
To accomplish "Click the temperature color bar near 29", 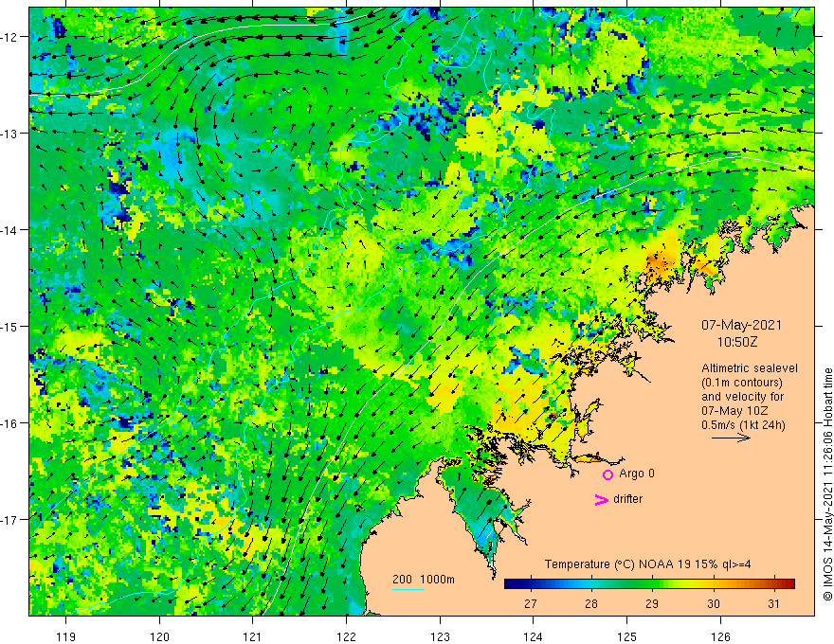I will (x=652, y=584).
